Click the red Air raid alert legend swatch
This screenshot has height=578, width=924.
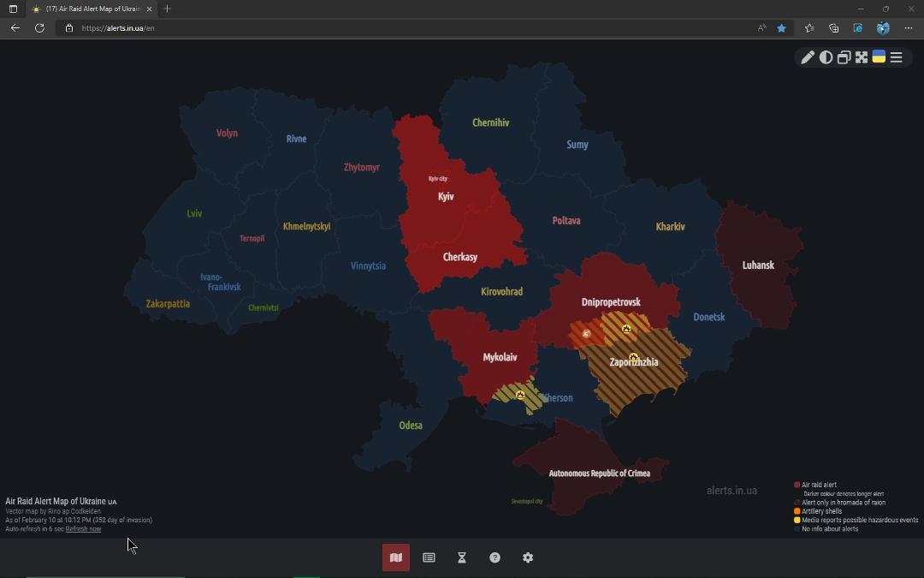[x=797, y=485]
